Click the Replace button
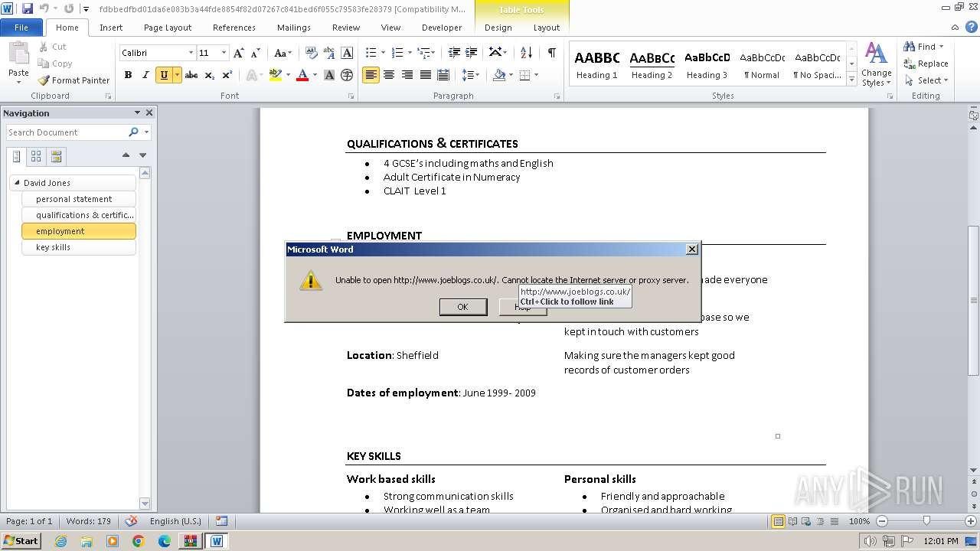Viewport: 980px width, 551px height. [926, 64]
